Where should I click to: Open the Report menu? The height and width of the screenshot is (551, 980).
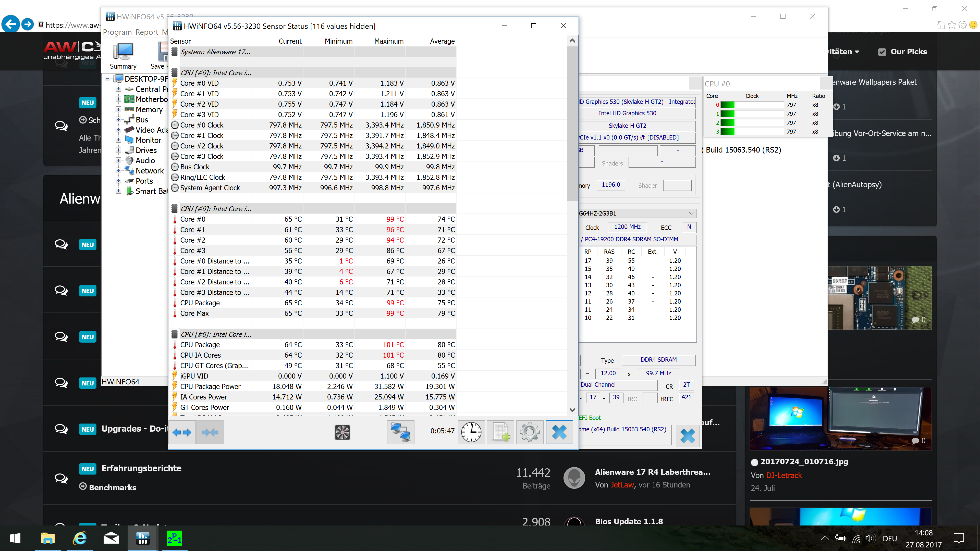click(147, 32)
